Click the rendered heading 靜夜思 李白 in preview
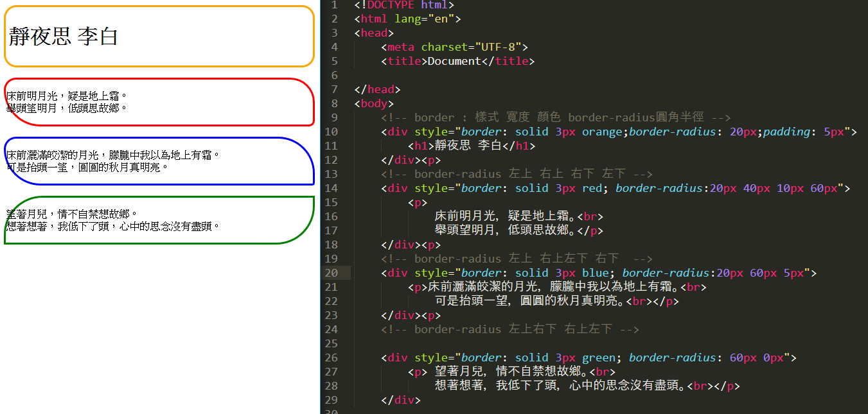 pos(64,37)
